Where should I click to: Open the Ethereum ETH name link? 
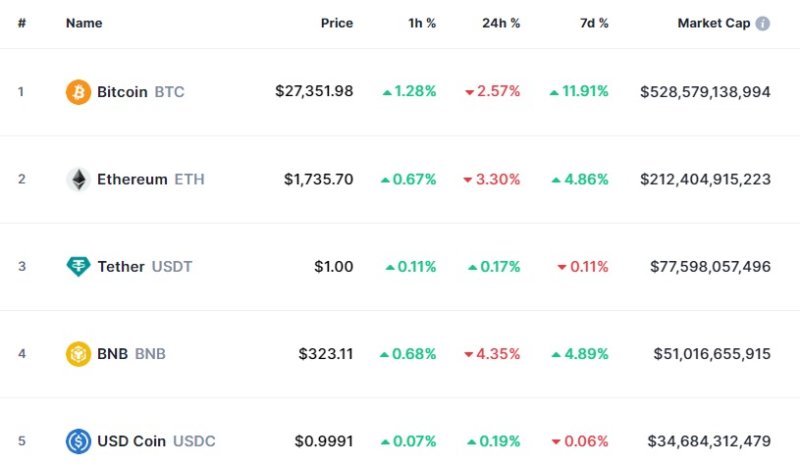click(149, 180)
